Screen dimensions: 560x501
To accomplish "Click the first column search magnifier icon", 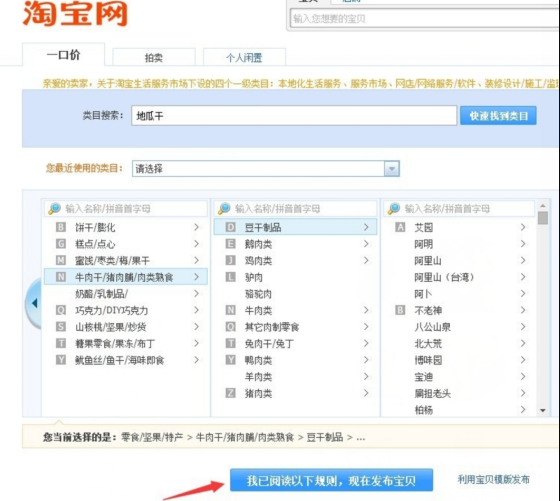I will 54,209.
